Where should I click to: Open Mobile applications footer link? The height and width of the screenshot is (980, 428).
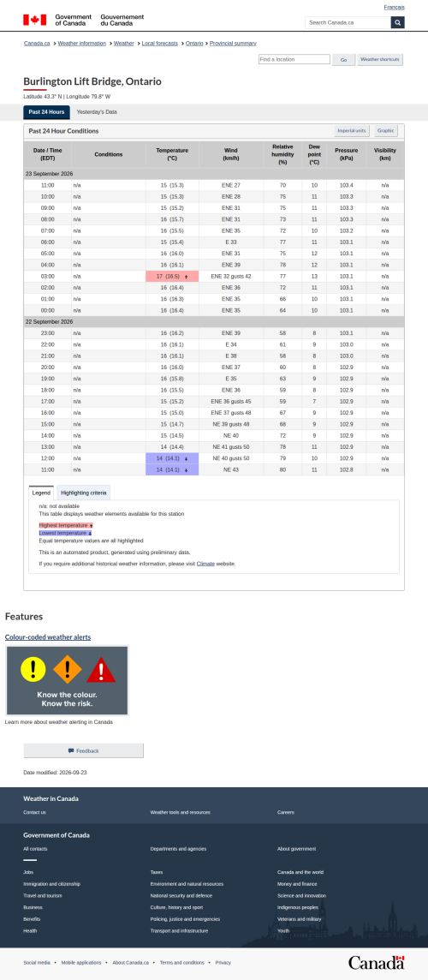pos(80,963)
